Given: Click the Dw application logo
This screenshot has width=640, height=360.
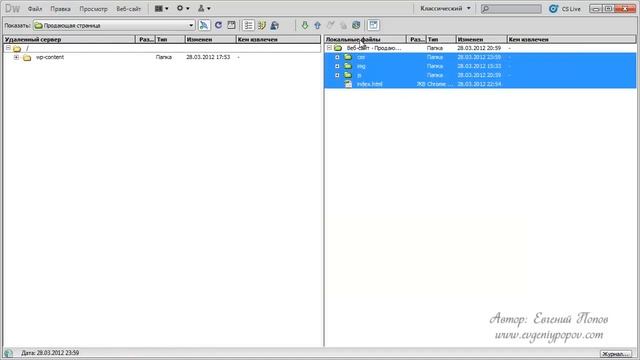Looking at the screenshot, I should tap(13, 9).
